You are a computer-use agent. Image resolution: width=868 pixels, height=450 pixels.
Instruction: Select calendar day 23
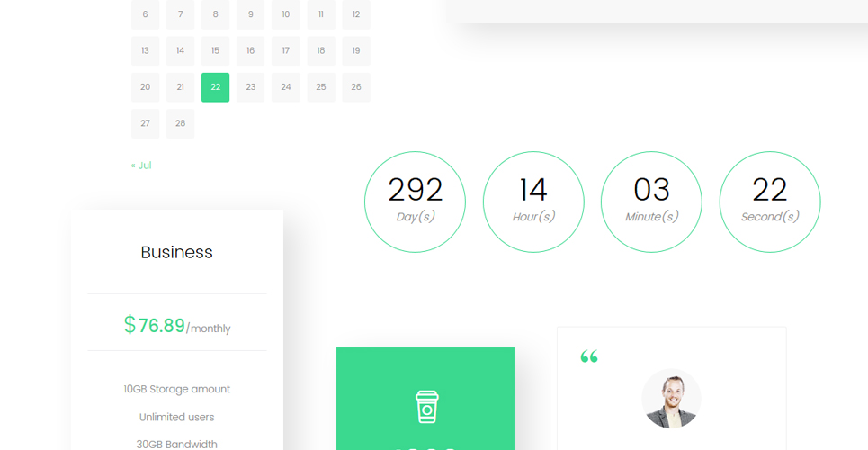pos(251,87)
